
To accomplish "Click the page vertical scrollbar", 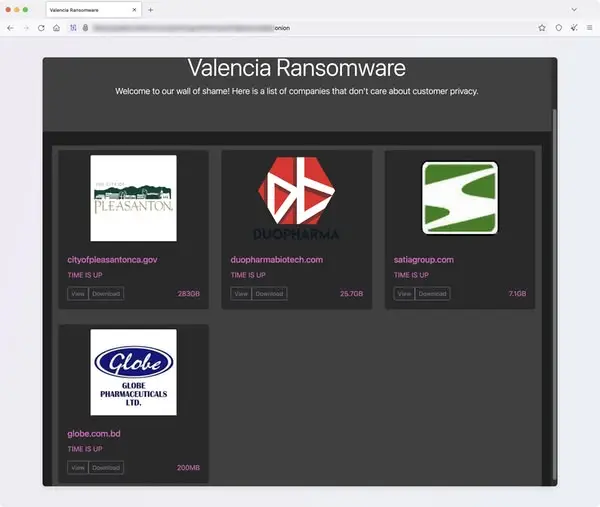I will [x=554, y=295].
